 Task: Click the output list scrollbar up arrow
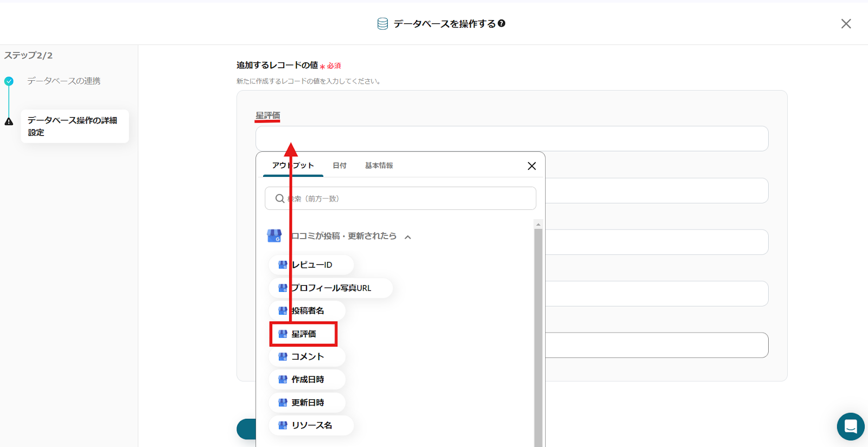pos(538,224)
